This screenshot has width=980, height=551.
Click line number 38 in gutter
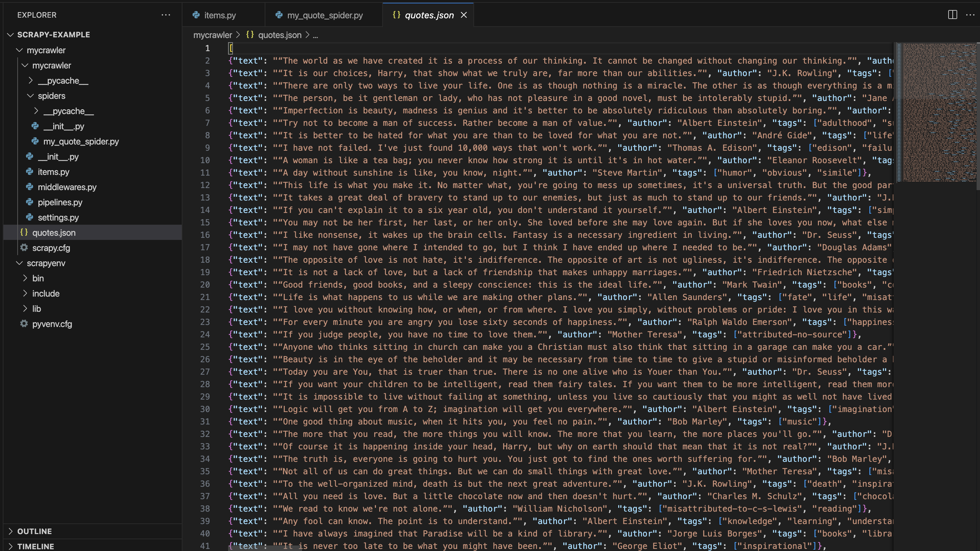coord(205,508)
